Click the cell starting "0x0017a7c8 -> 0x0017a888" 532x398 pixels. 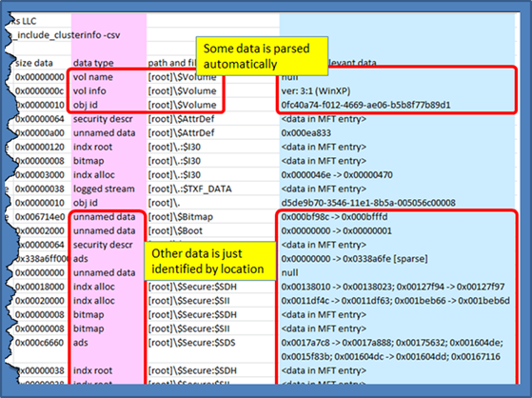click(392, 349)
